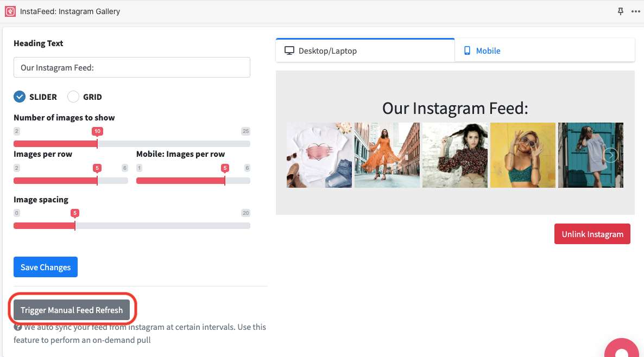Select the SLIDER layout option
Image resolution: width=644 pixels, height=357 pixels.
click(x=20, y=97)
